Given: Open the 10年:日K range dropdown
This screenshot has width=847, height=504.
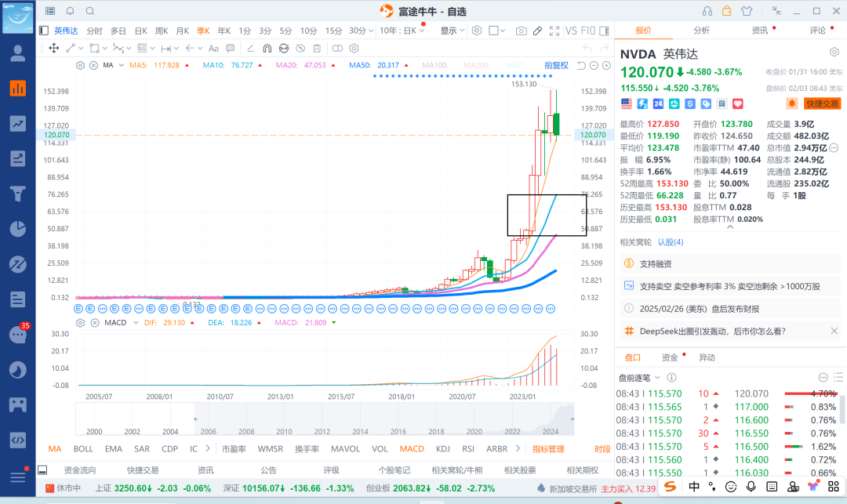Looking at the screenshot, I should tap(402, 31).
